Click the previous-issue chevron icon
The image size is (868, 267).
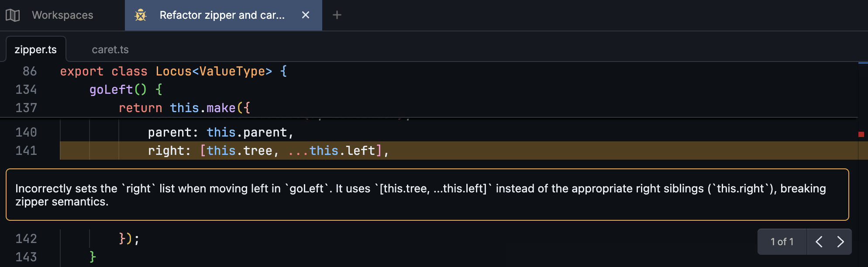click(819, 242)
